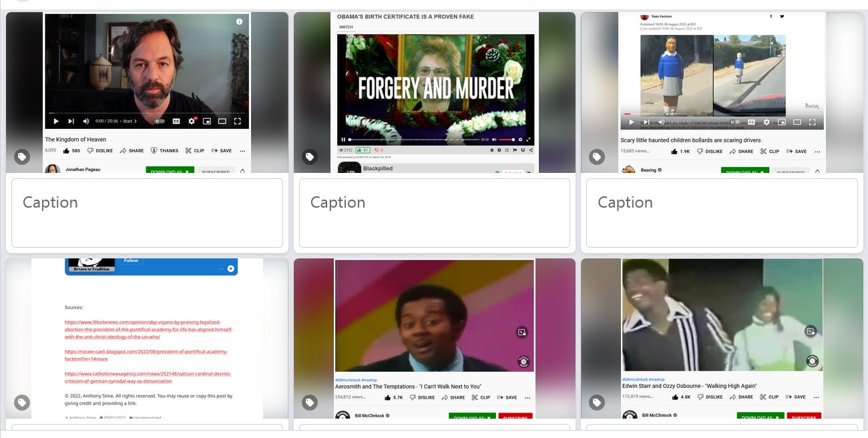The width and height of the screenshot is (868, 438).
Task: Click Dislike under The Kingdom of Heaven
Action: coord(99,151)
